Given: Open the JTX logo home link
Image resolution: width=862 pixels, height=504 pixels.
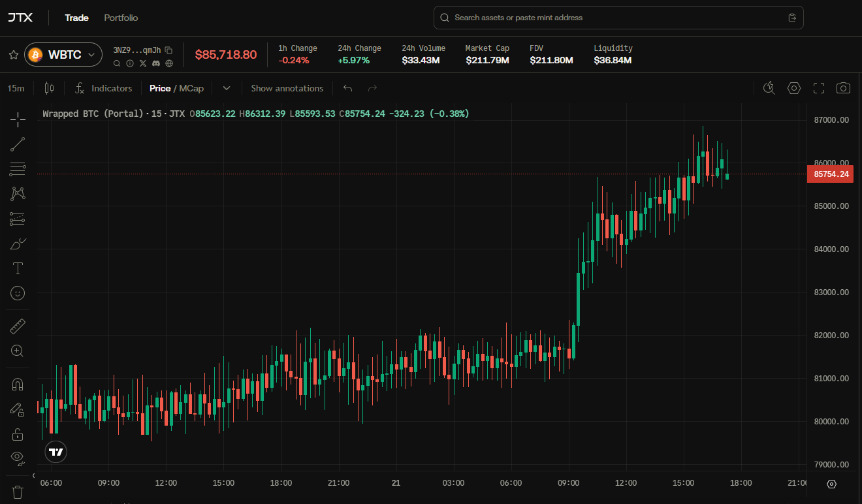Looking at the screenshot, I should [x=20, y=18].
